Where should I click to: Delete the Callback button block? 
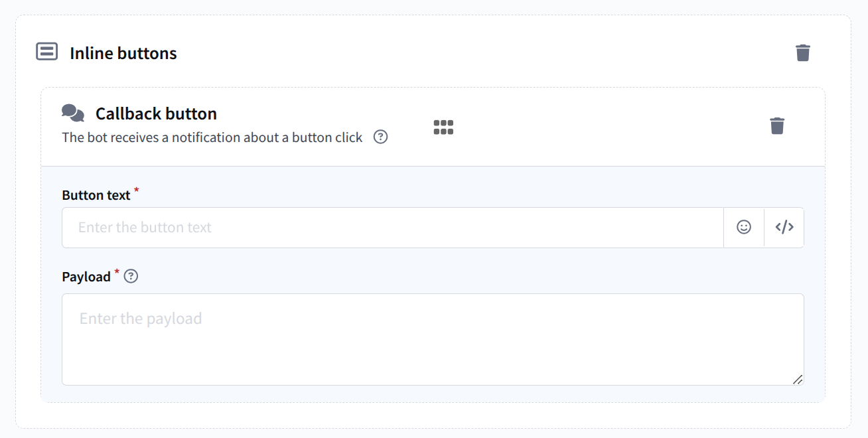pos(777,125)
